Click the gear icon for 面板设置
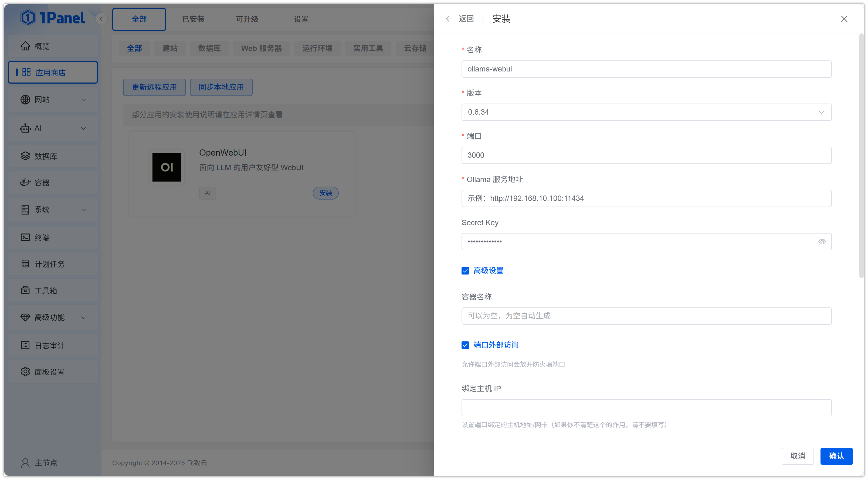The width and height of the screenshot is (868, 480). [x=25, y=372]
